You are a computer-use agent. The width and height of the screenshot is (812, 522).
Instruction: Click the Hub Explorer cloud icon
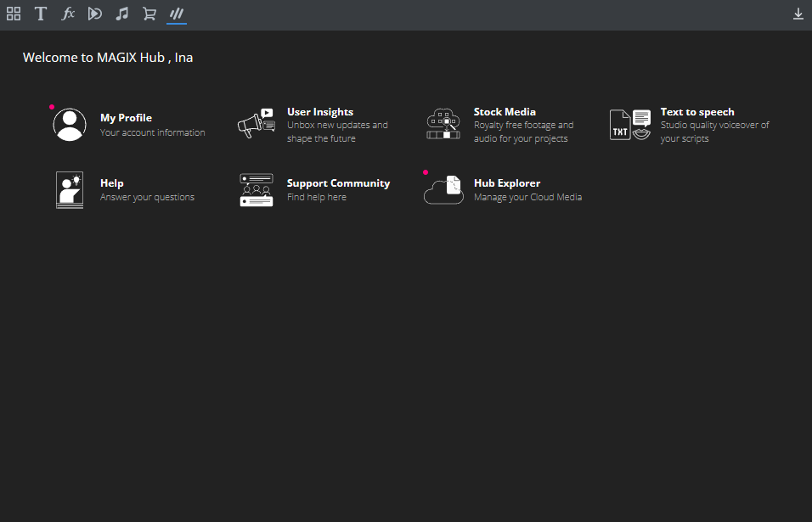tap(443, 190)
